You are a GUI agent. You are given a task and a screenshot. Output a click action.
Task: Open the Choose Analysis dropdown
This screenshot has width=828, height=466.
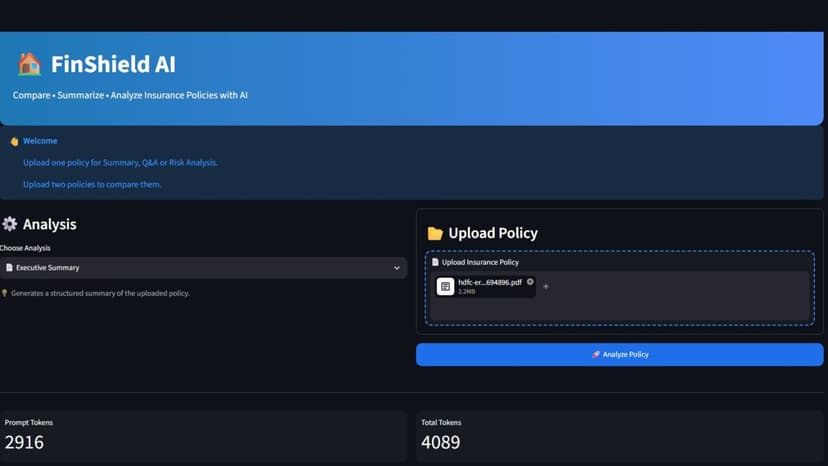(x=203, y=268)
